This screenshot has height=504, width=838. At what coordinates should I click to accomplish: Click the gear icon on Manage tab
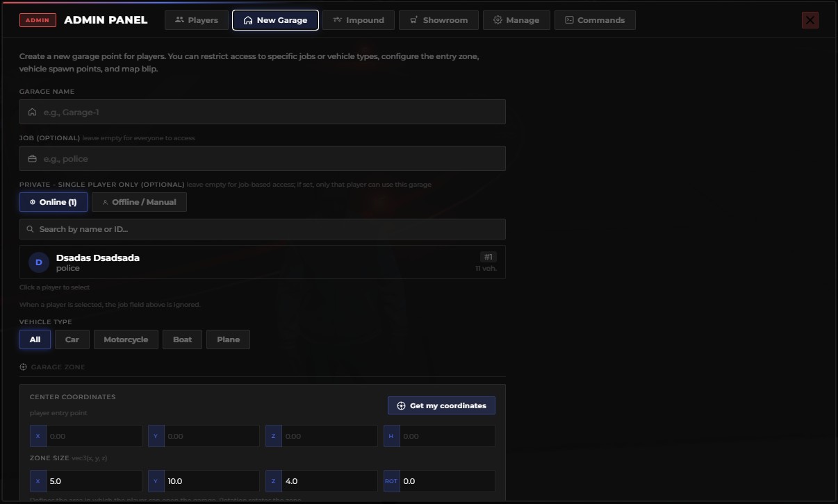[498, 20]
